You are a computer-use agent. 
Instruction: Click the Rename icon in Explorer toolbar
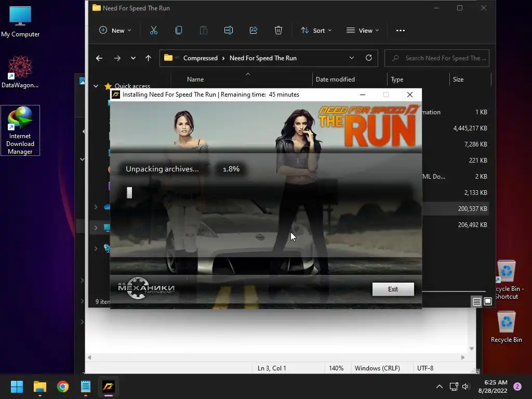(x=229, y=31)
